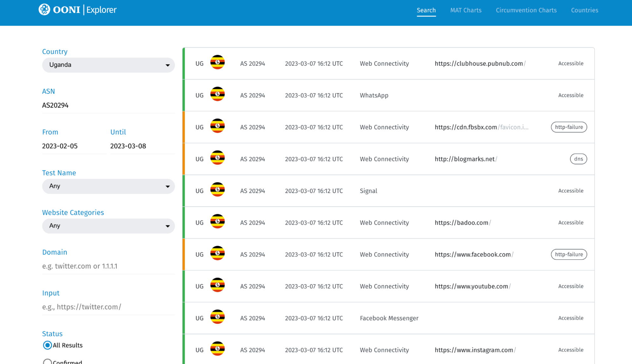Screen dimensions: 632x364
Task: Click Uganda flag icon in WhatsApp row
Action: pyautogui.click(x=218, y=94)
